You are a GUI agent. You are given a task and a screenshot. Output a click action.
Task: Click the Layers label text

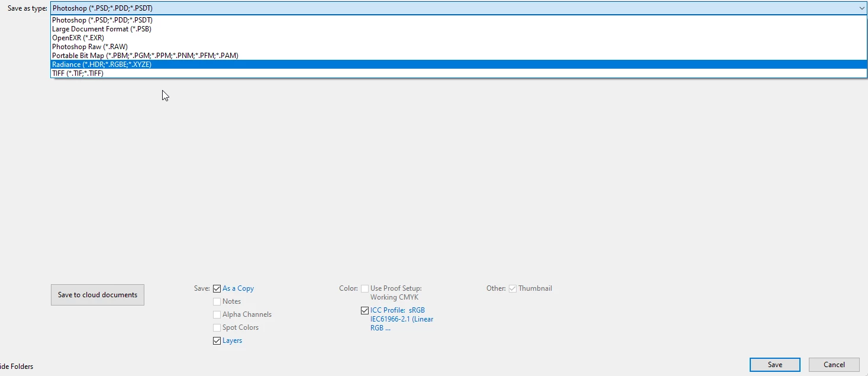[x=233, y=341]
